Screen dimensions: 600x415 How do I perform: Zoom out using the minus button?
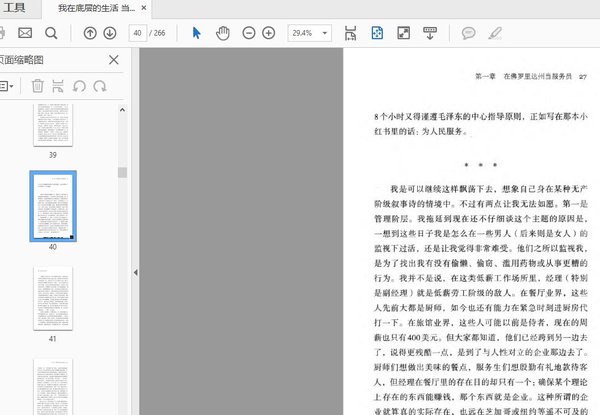(248, 33)
